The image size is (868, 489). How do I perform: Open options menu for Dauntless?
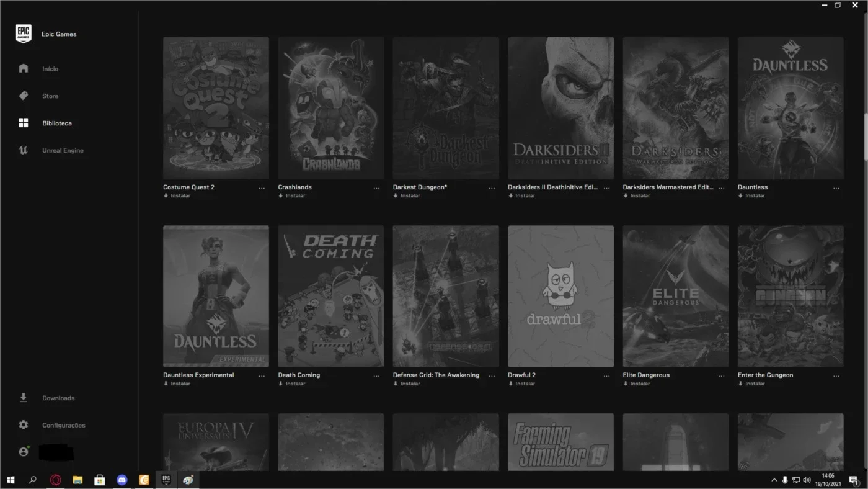836,187
